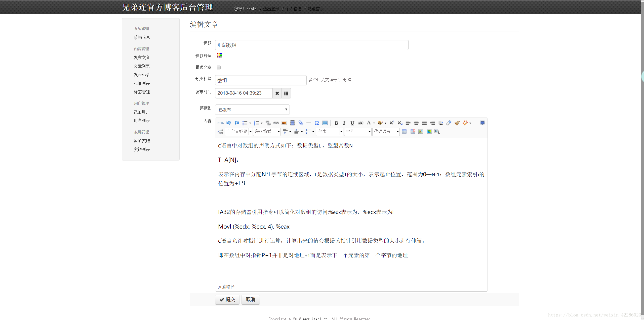
Task: Open the 字号 font size dropdown
Action: (358, 132)
